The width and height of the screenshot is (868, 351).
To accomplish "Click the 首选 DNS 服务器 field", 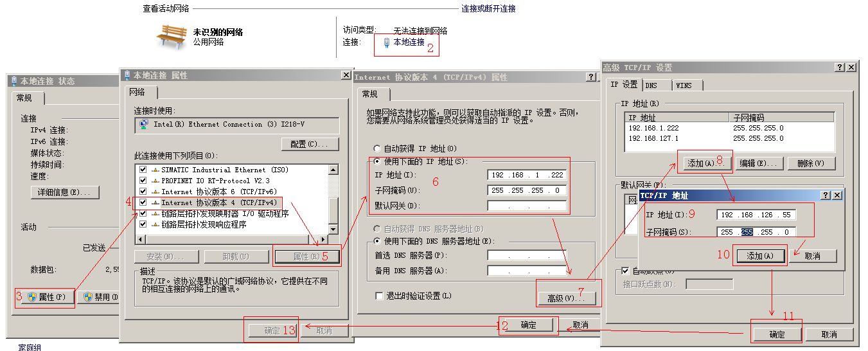I will coord(527,255).
